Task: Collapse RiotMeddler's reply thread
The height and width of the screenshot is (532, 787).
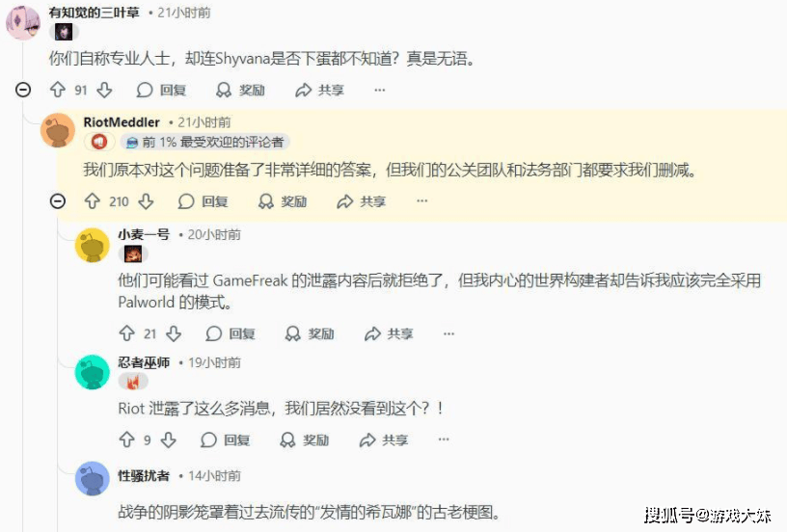Action: pyautogui.click(x=58, y=201)
